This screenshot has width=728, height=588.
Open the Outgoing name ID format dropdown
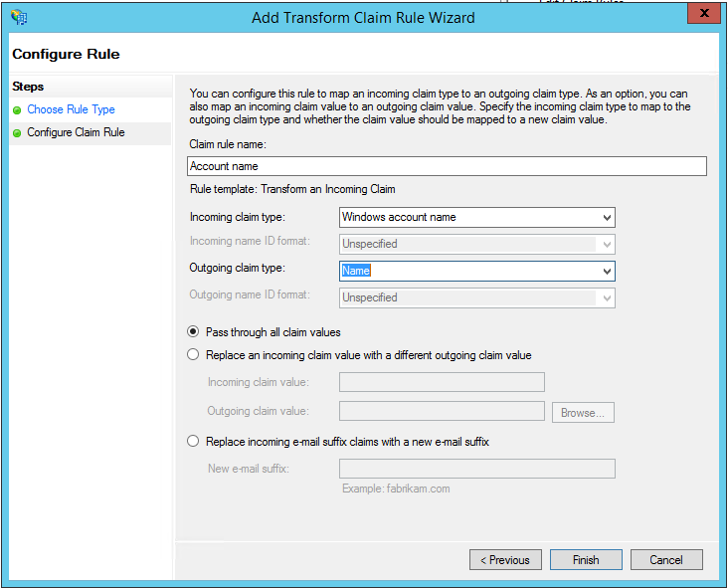click(606, 297)
